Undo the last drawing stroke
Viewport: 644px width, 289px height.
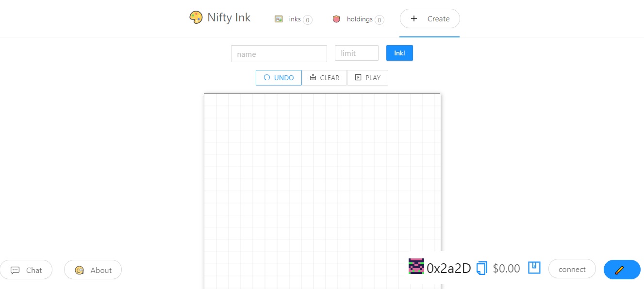point(279,78)
